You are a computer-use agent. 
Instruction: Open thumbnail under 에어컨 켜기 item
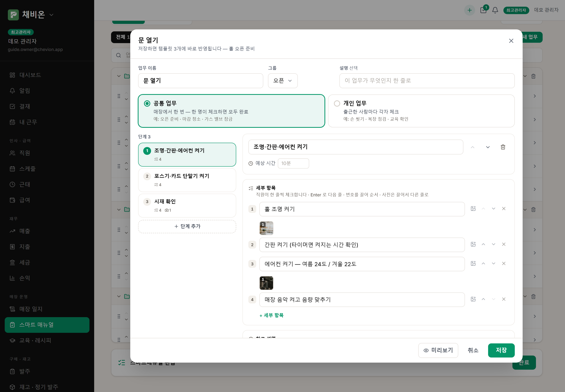pyautogui.click(x=266, y=283)
